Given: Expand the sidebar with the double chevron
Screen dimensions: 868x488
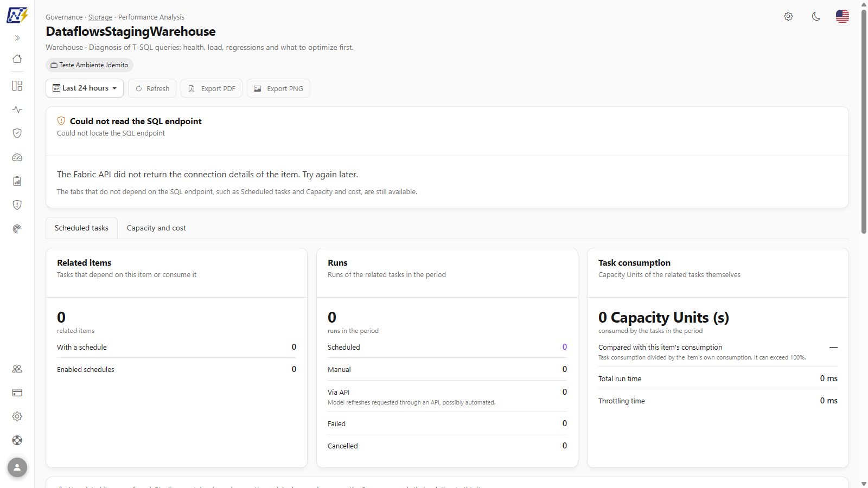Looking at the screenshot, I should 17,38.
